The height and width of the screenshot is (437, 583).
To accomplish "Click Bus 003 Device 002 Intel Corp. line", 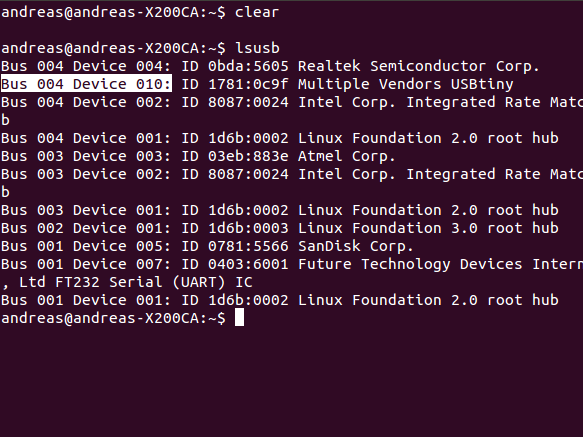I will point(292,174).
